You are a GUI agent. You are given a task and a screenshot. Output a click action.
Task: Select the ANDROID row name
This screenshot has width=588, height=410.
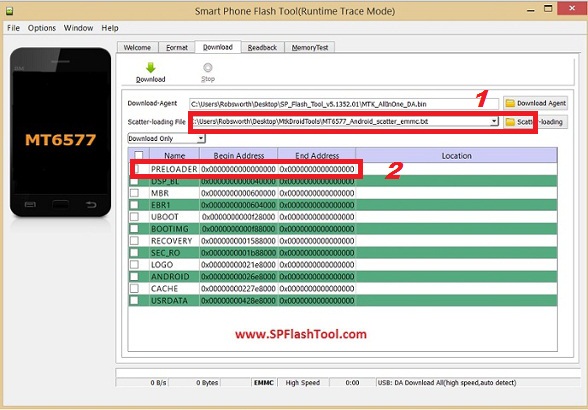pos(170,276)
